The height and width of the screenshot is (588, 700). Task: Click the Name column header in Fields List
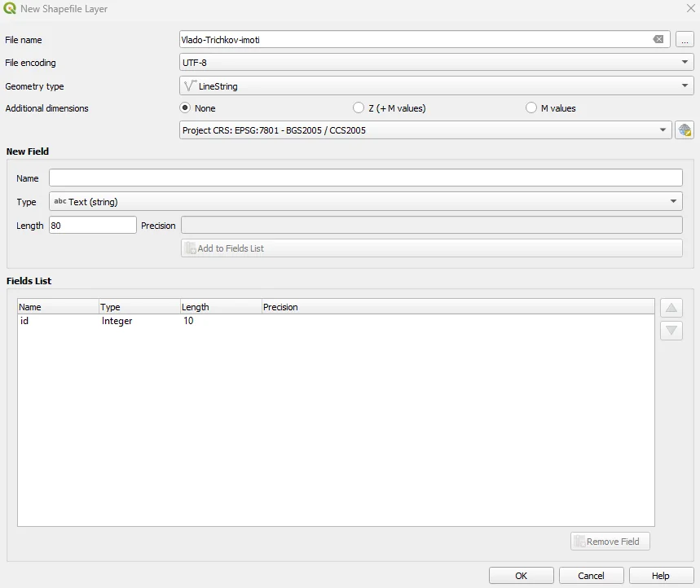57,307
